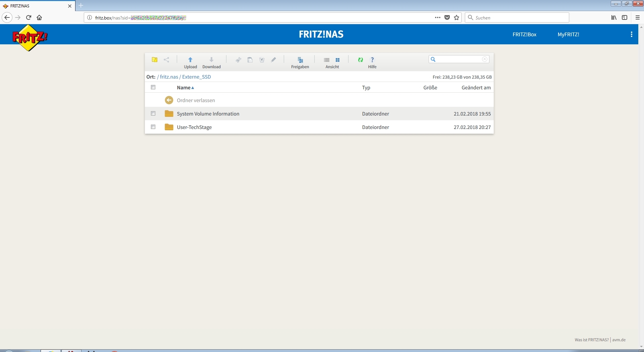
Task: Click the green refresh icon
Action: 360,60
